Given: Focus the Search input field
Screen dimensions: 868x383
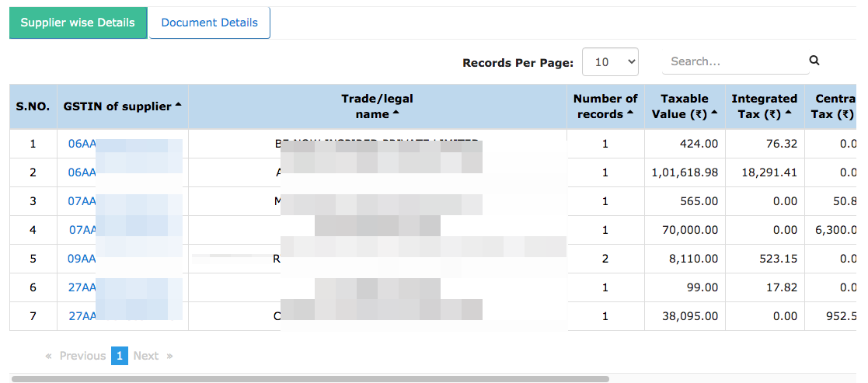Looking at the screenshot, I should coord(735,61).
